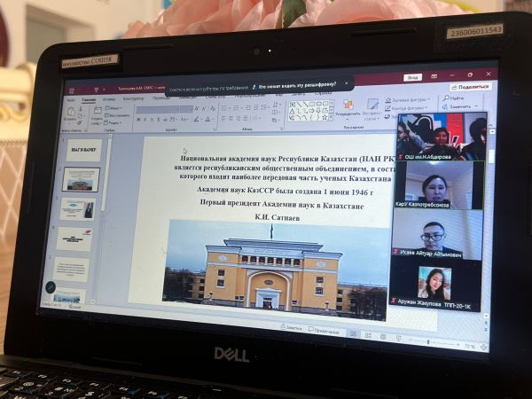Toggle the Примечания comments pane
Viewport: 532px width, 399px height.
pos(325,330)
